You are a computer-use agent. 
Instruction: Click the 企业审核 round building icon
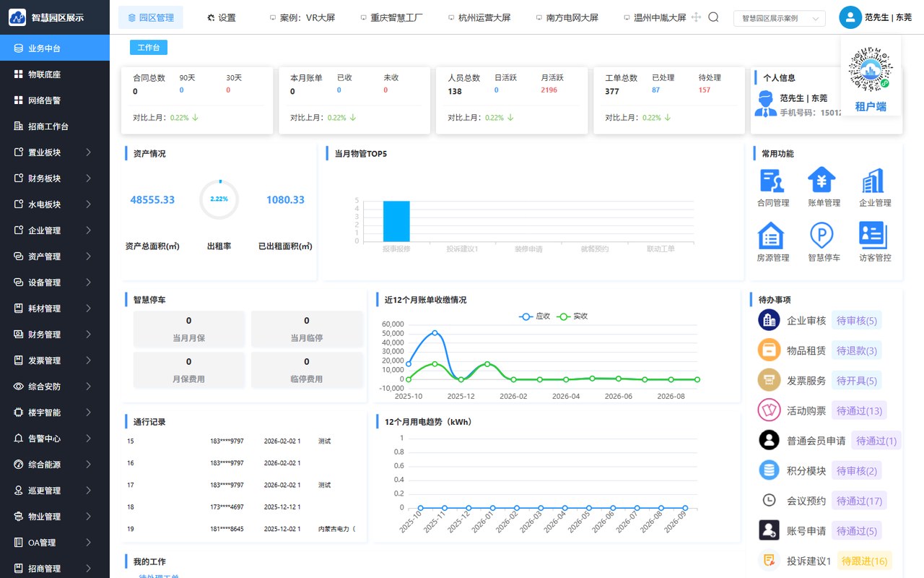(769, 320)
